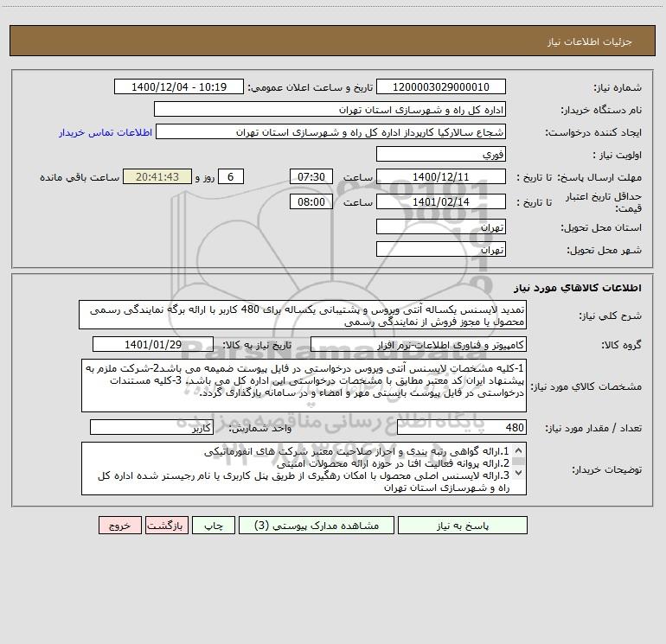Click the توضیحات خریدار label

(x=607, y=470)
